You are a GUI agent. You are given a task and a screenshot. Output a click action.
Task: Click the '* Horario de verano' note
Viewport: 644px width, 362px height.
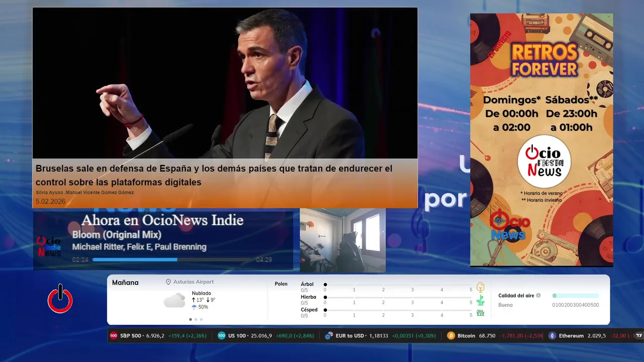[x=541, y=193]
